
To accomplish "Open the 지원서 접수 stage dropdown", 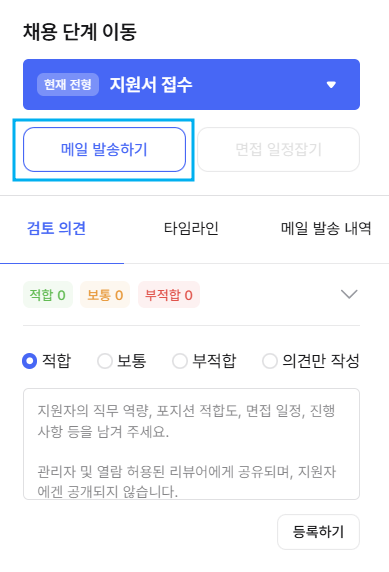I will 191,84.
